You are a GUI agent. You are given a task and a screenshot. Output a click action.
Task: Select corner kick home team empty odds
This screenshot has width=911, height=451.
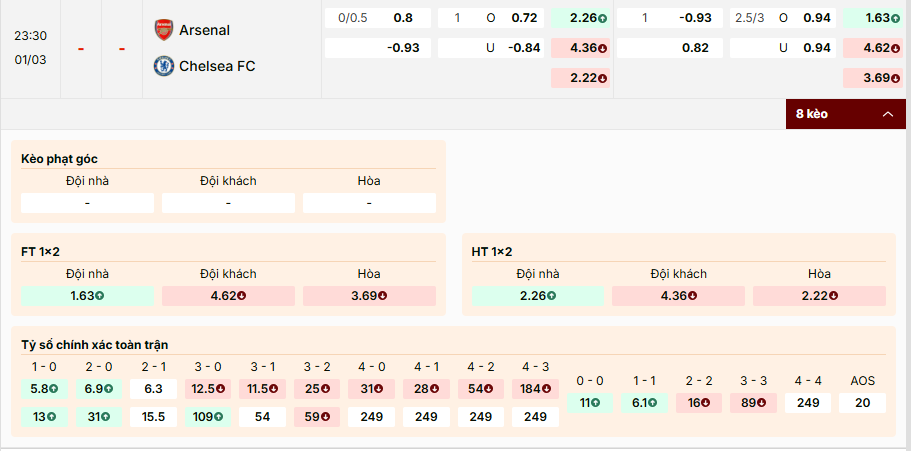88,203
